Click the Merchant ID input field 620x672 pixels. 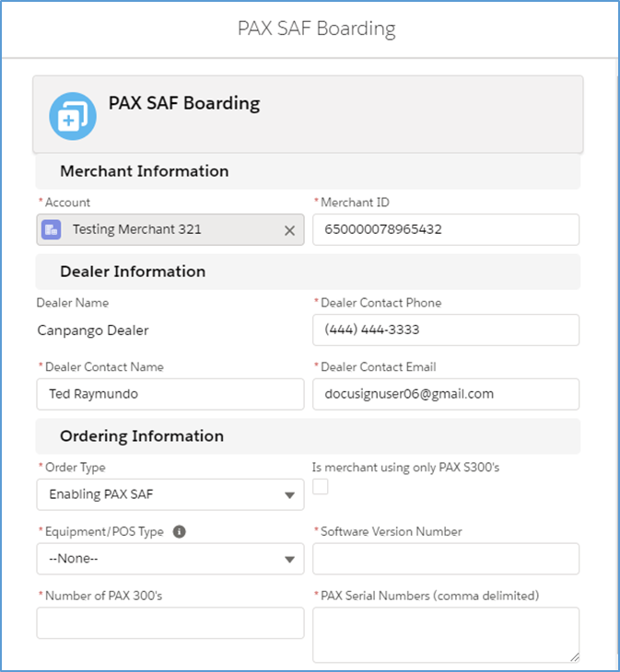(446, 230)
